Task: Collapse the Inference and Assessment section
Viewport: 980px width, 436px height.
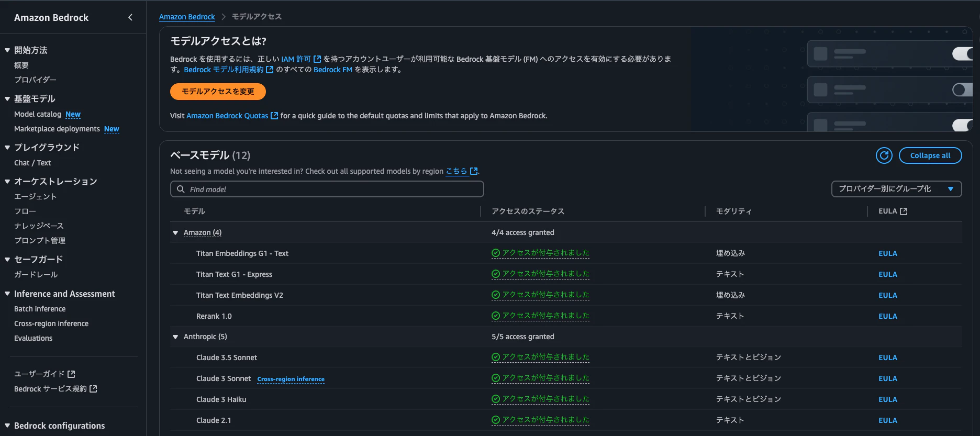Action: click(7, 294)
